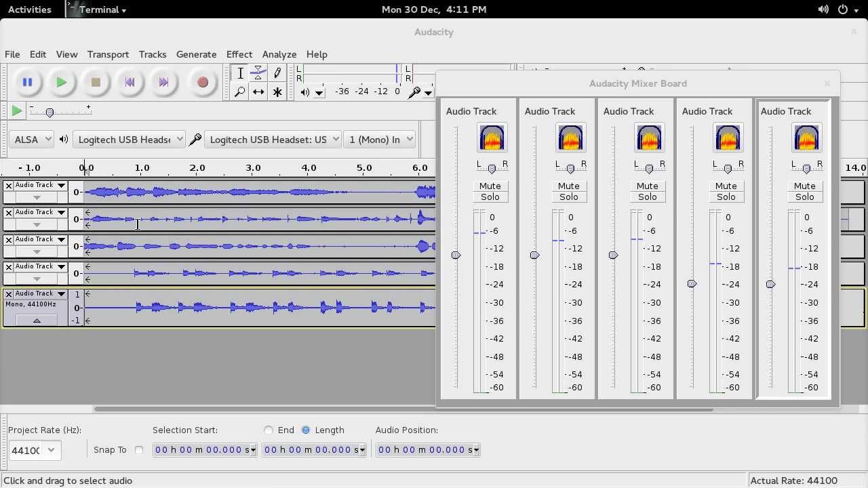868x488 pixels.
Task: Click speaker icon beside output device selector
Action: click(x=64, y=139)
